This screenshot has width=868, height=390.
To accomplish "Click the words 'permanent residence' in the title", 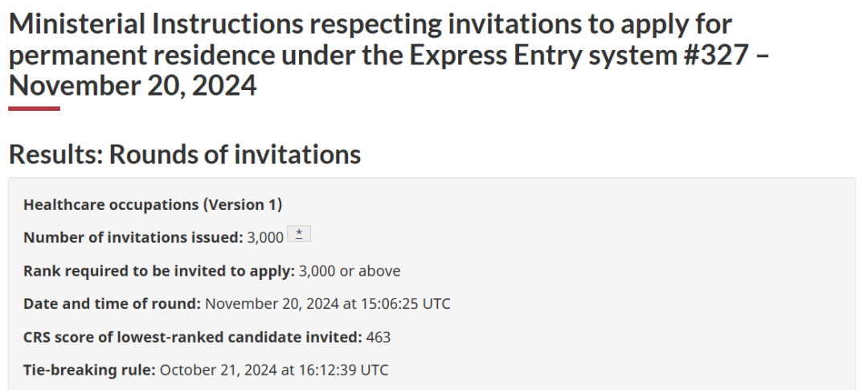I will pos(142,55).
